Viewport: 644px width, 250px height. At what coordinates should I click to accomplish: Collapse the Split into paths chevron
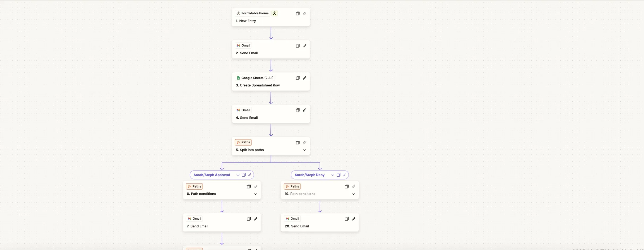[304, 150]
